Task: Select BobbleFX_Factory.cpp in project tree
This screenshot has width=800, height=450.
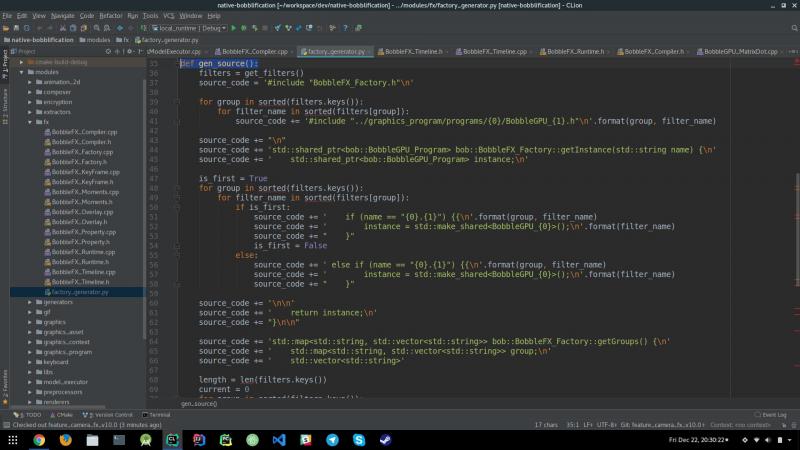Action: [x=84, y=152]
